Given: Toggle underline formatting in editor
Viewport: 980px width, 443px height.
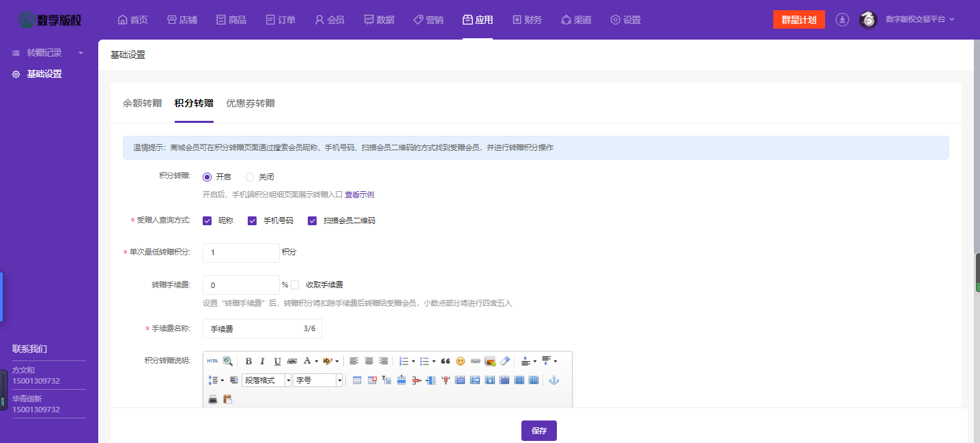Looking at the screenshot, I should point(277,361).
